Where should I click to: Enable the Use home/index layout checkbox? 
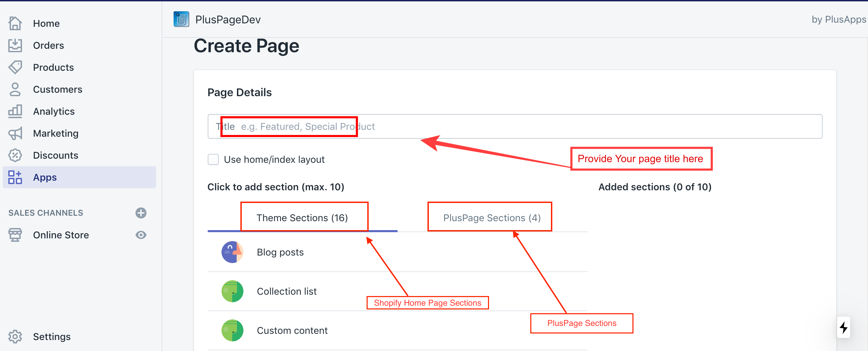pyautogui.click(x=213, y=159)
